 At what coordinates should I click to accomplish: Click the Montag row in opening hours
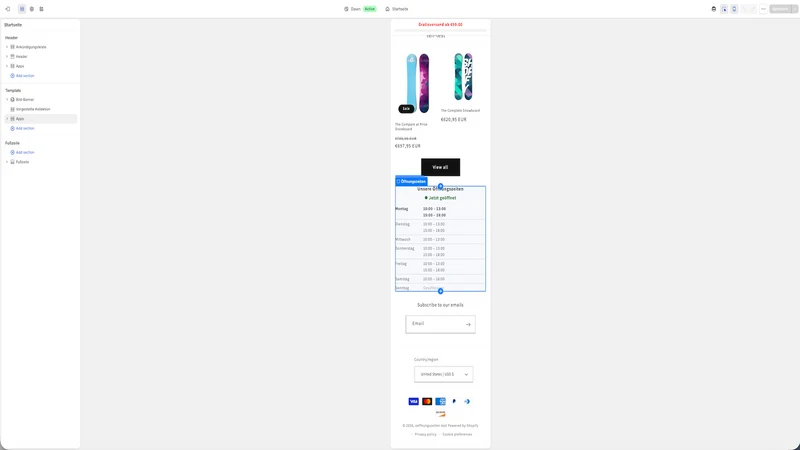coord(440,212)
